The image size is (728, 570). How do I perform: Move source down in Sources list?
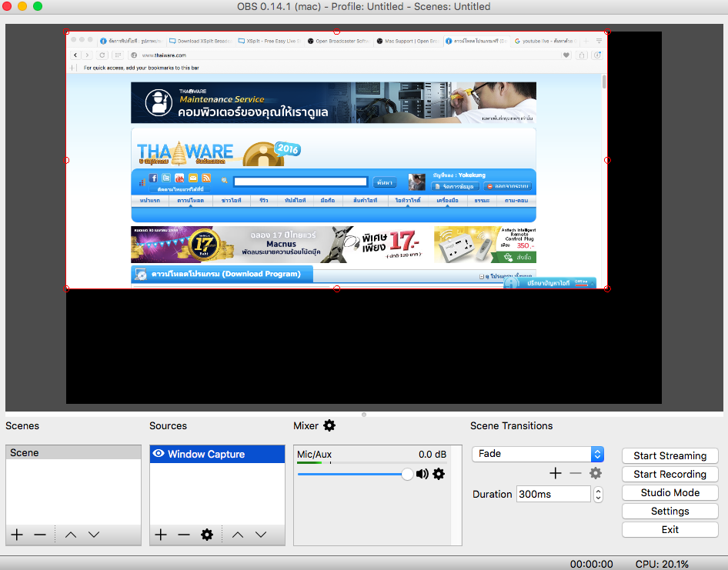coord(261,535)
